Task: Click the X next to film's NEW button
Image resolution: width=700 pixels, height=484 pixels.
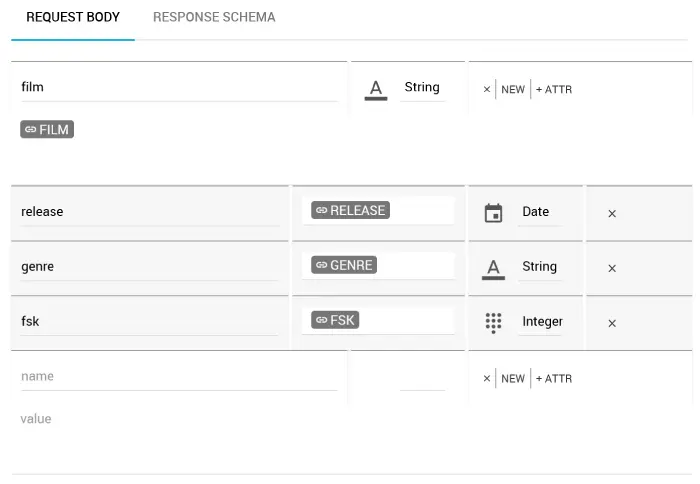Action: [487, 89]
